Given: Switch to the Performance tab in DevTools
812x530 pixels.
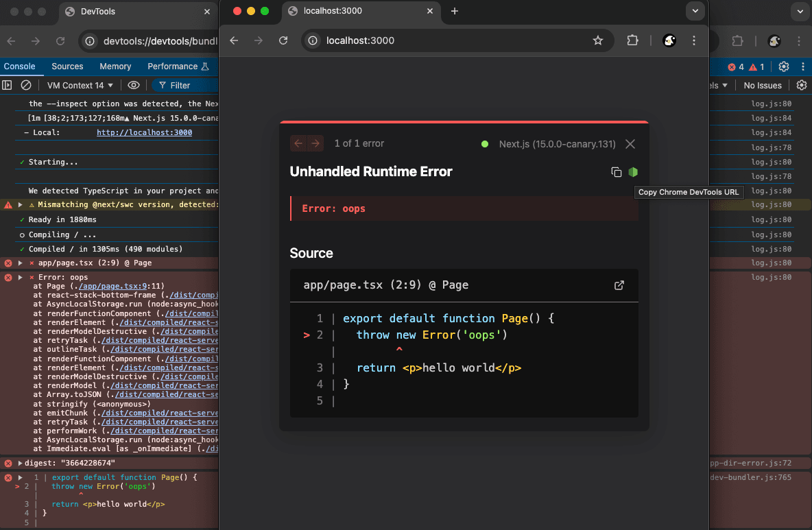Looking at the screenshot, I should click(x=178, y=67).
